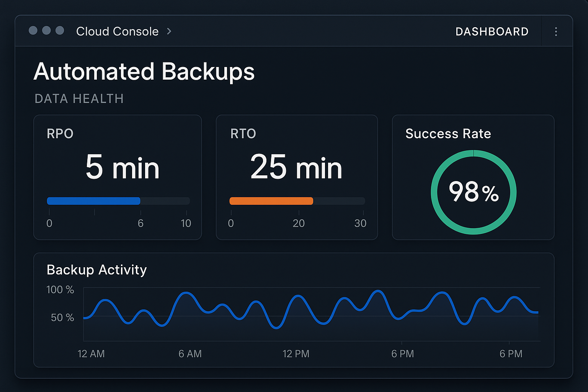Open the Cloud Console menu item
Viewport: 588px width, 392px height.
click(x=117, y=31)
